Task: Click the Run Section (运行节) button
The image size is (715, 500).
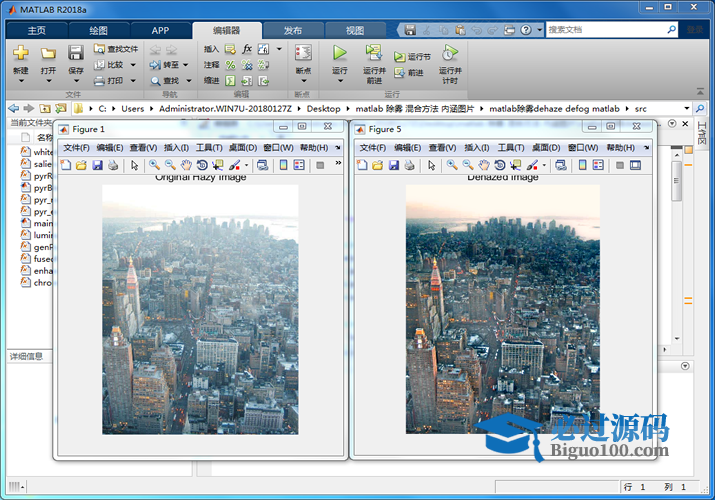Action: tap(412, 57)
